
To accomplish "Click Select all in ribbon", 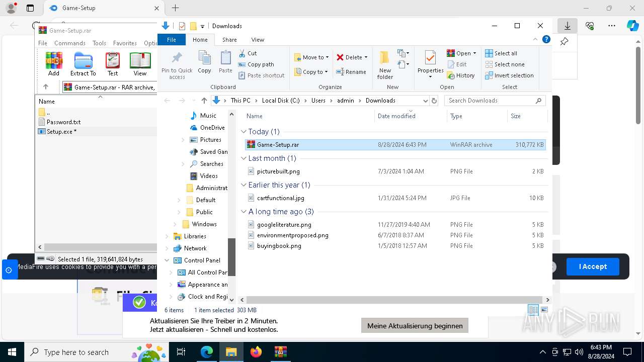I will click(x=501, y=53).
